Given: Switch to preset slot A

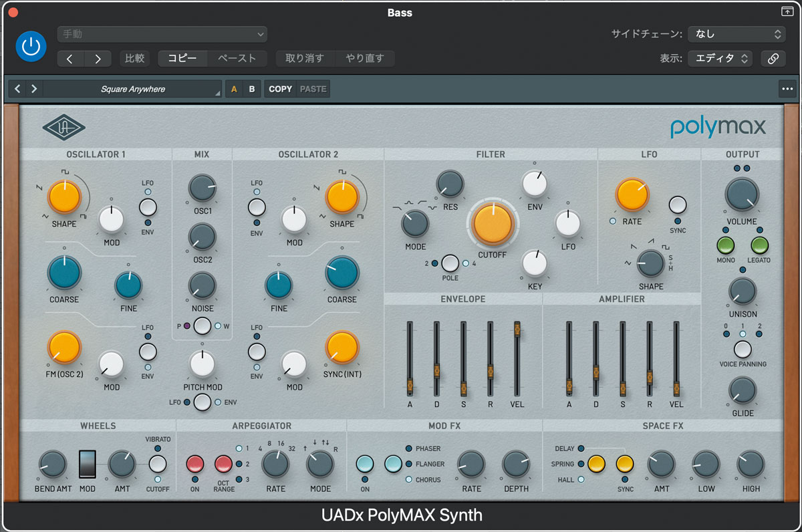Looking at the screenshot, I should click(234, 89).
